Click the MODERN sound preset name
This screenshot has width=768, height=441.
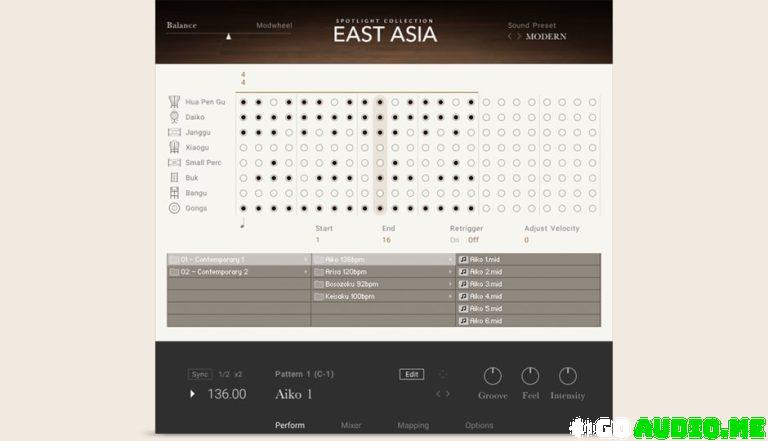point(546,37)
